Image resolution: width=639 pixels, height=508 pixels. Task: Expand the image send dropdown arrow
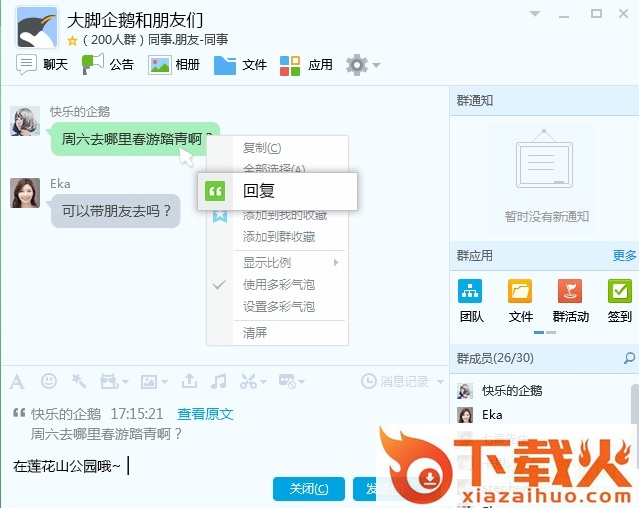[164, 382]
